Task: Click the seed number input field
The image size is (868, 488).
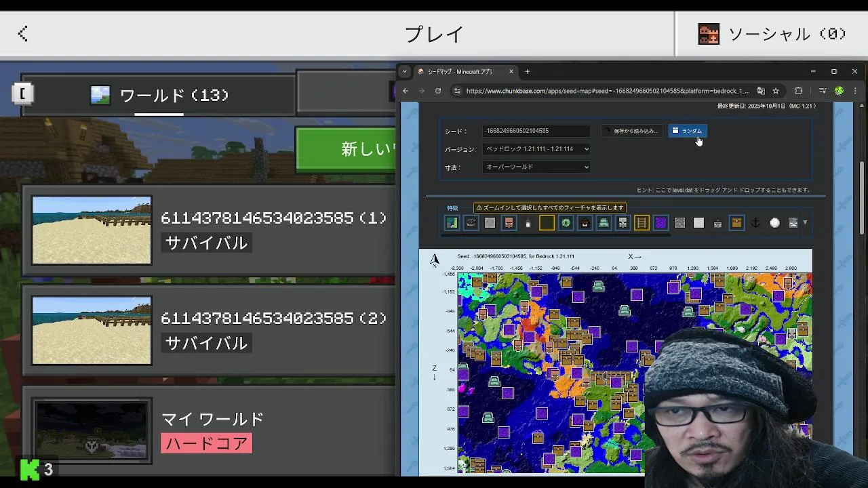Action: tap(536, 131)
